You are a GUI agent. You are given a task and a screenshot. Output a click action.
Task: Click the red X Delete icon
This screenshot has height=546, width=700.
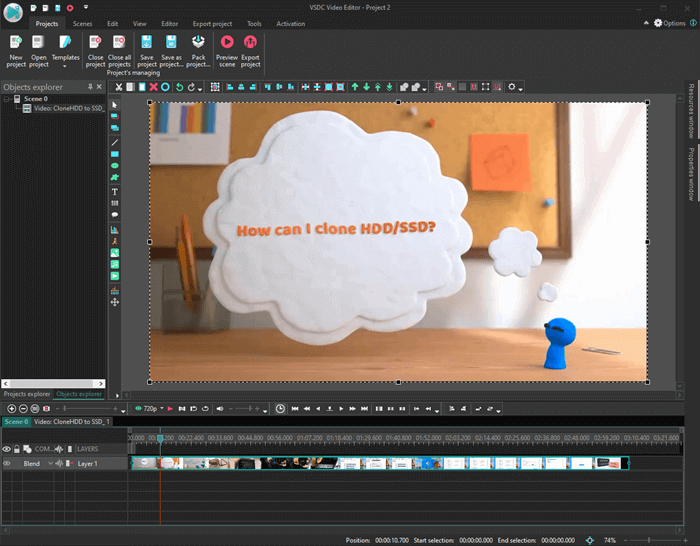(153, 87)
